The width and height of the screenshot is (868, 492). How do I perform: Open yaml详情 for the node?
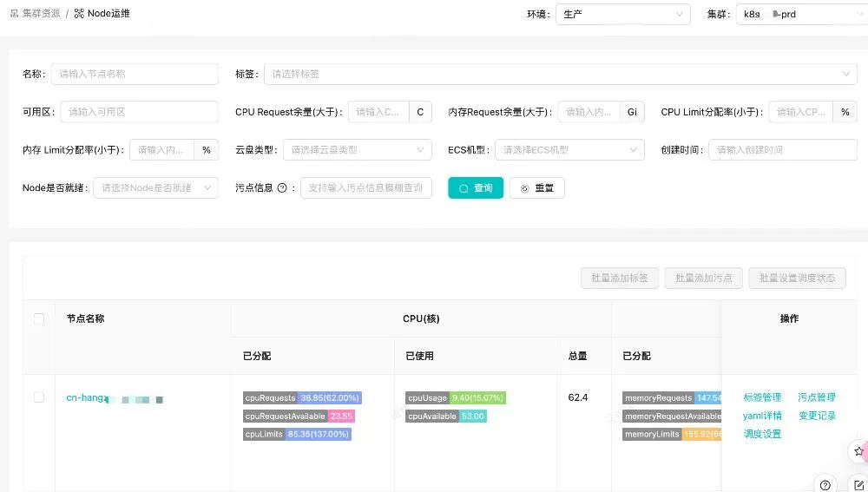762,416
